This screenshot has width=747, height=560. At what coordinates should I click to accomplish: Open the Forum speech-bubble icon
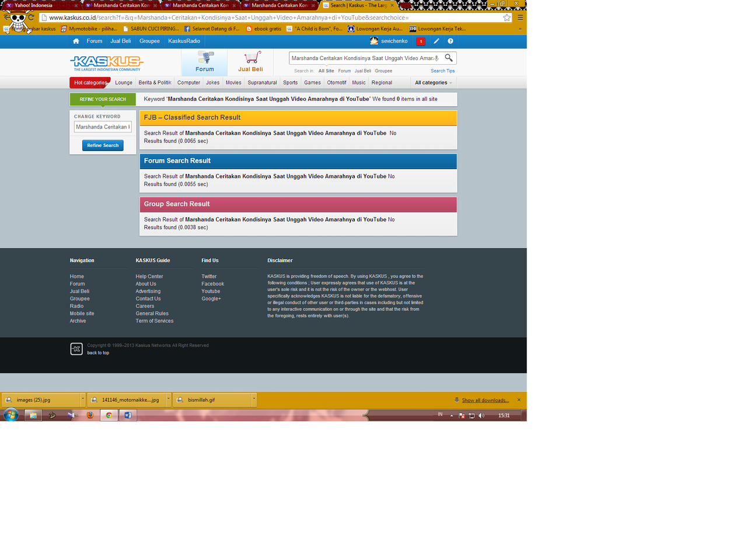(205, 57)
